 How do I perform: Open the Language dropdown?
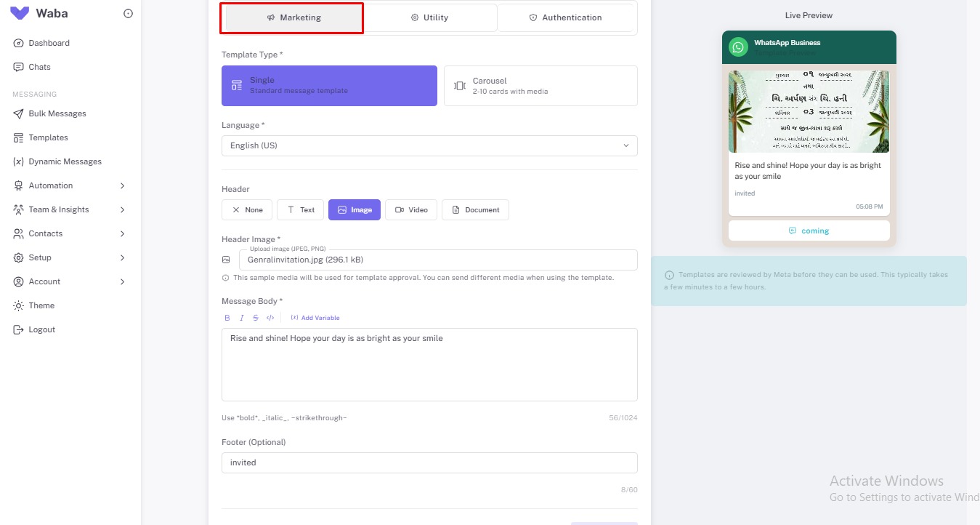[x=429, y=145]
